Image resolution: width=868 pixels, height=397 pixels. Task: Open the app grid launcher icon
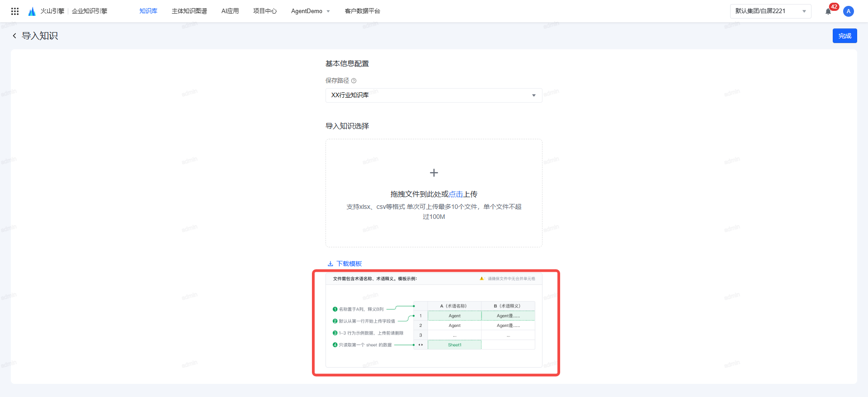tap(15, 11)
